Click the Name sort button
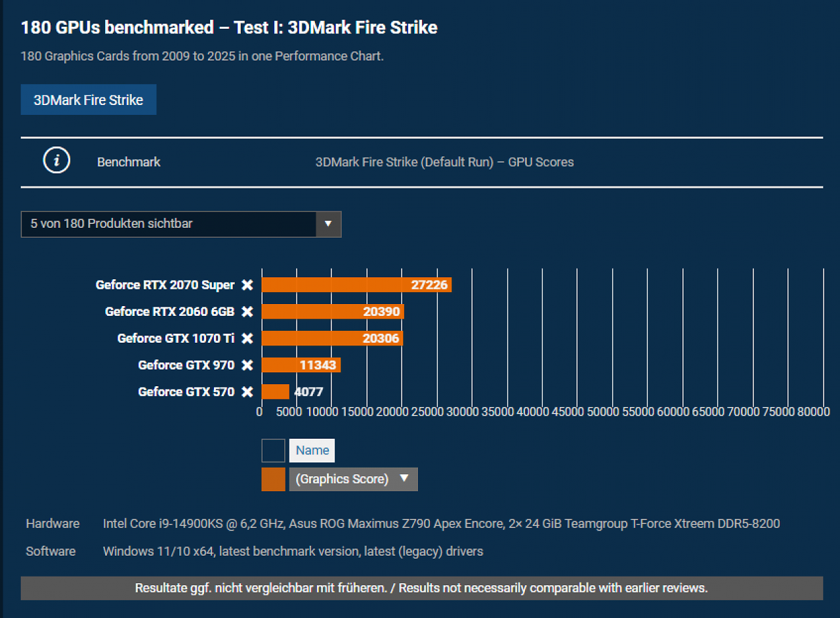Viewport: 840px width, 618px height. 312,451
